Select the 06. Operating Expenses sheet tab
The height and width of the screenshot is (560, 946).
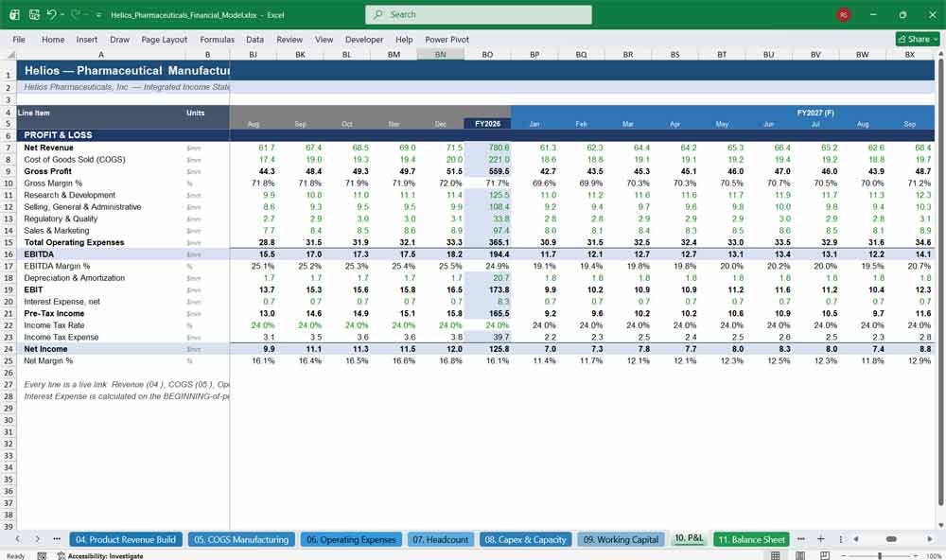point(351,539)
